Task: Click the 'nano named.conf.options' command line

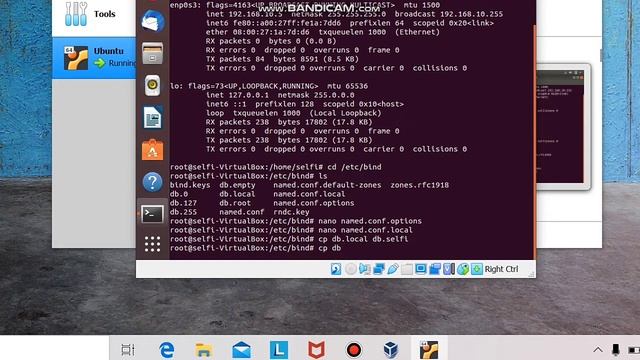Action: [x=296, y=221]
